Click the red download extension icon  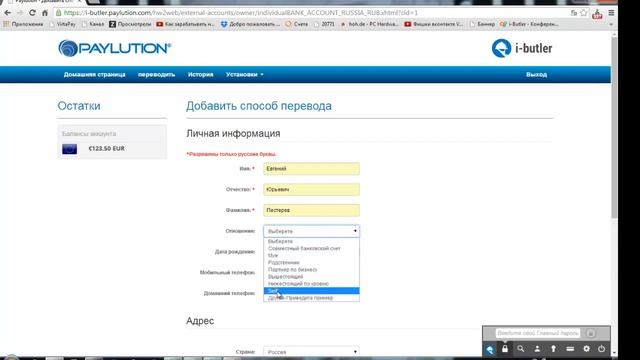coord(597,14)
